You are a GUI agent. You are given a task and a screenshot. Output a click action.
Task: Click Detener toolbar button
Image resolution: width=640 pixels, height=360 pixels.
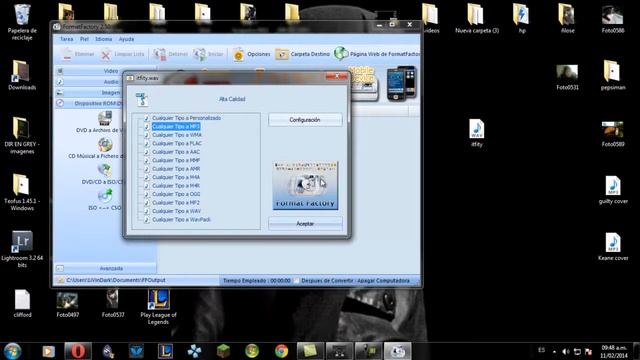(170, 54)
